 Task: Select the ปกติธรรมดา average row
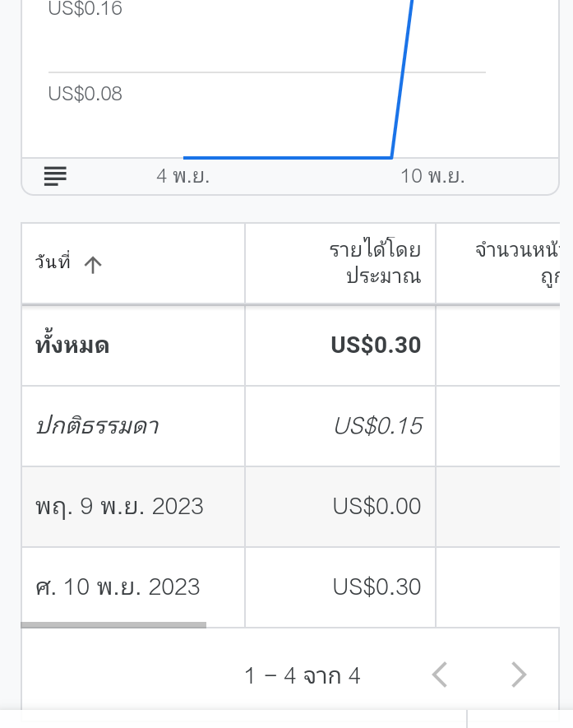pos(290,426)
